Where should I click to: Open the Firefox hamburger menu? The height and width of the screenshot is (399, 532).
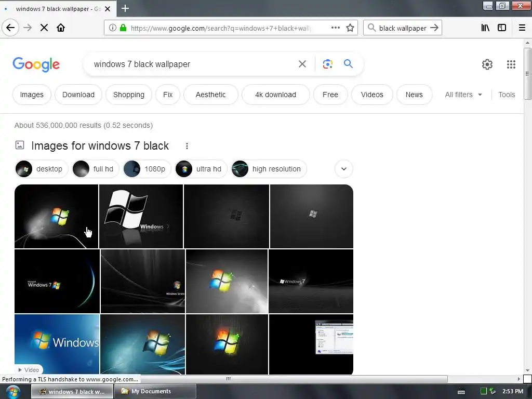coord(522,28)
